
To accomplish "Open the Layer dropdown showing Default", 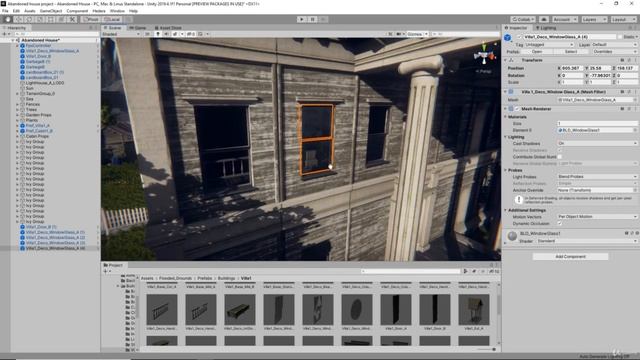I will pos(614,44).
